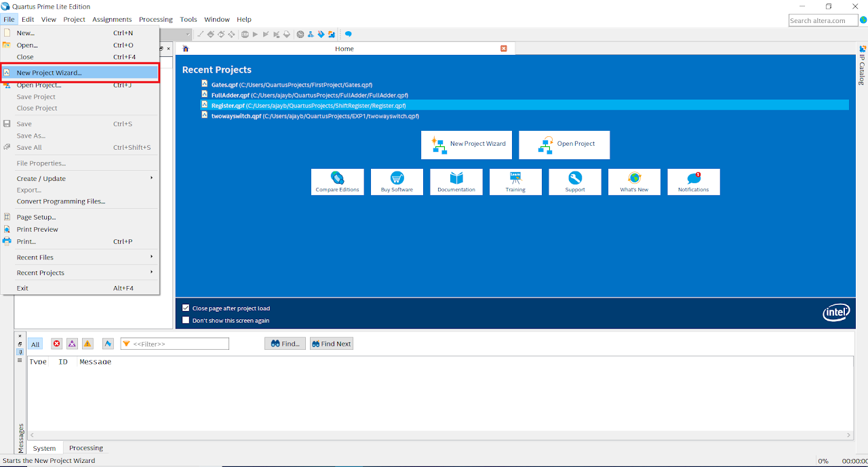This screenshot has height=467, width=868.
Task: Close the Messages panel with x
Action: point(20,336)
